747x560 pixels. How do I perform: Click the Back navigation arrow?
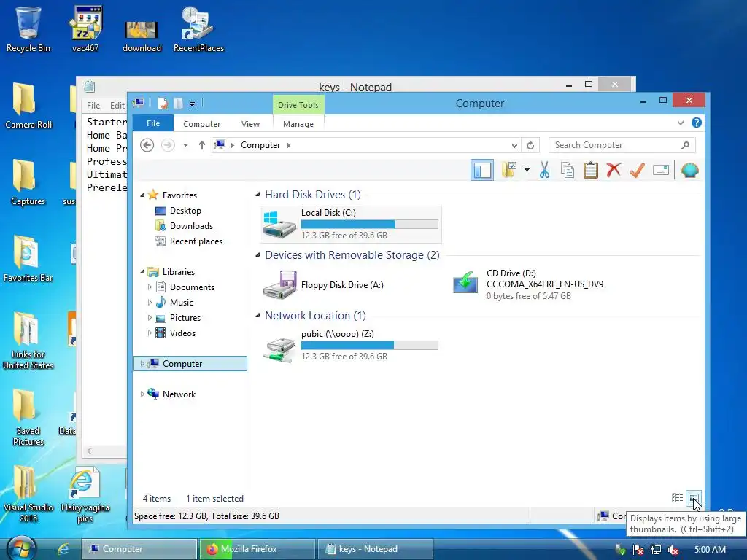click(147, 145)
